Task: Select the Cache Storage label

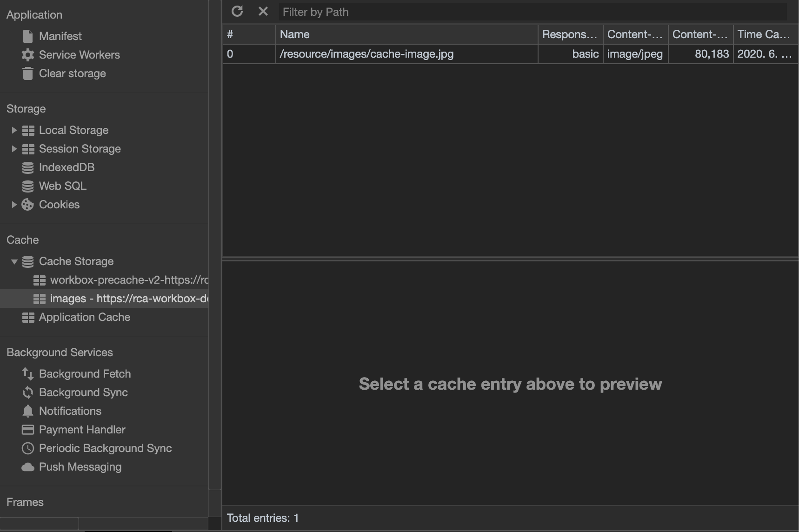Action: point(76,261)
